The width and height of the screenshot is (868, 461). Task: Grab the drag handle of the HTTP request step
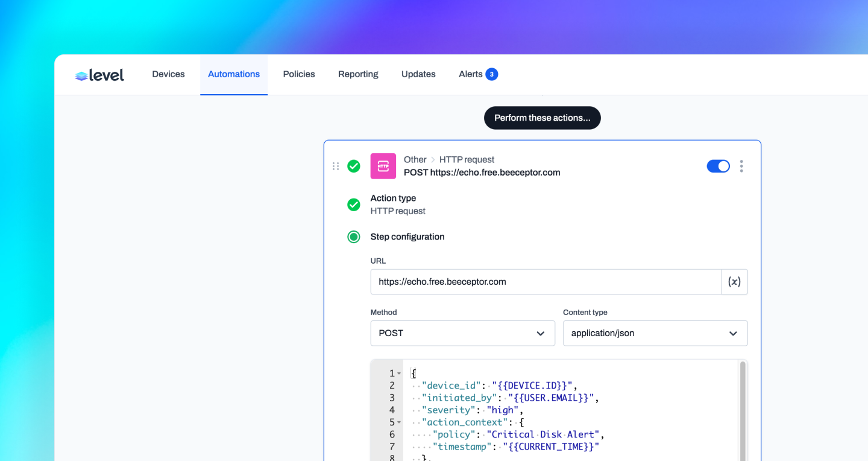click(x=336, y=166)
